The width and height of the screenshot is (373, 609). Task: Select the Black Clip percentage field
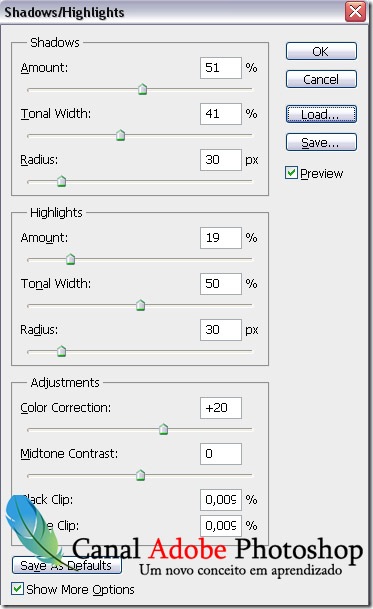tap(221, 499)
